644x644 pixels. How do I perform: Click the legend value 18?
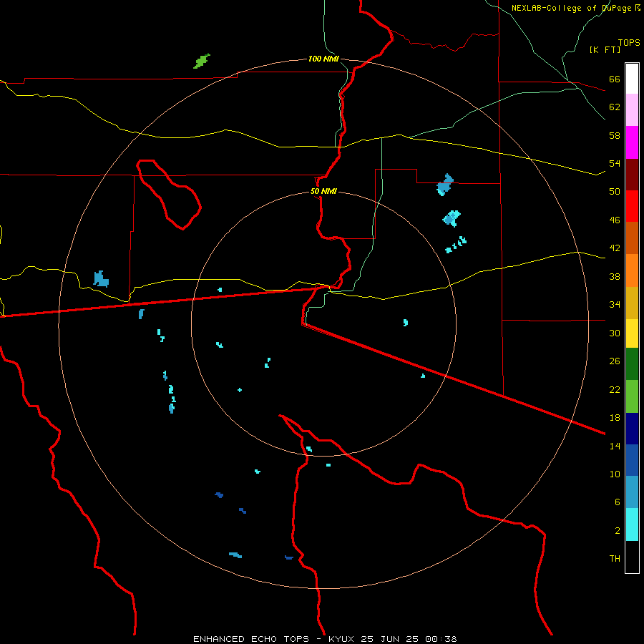click(x=615, y=418)
